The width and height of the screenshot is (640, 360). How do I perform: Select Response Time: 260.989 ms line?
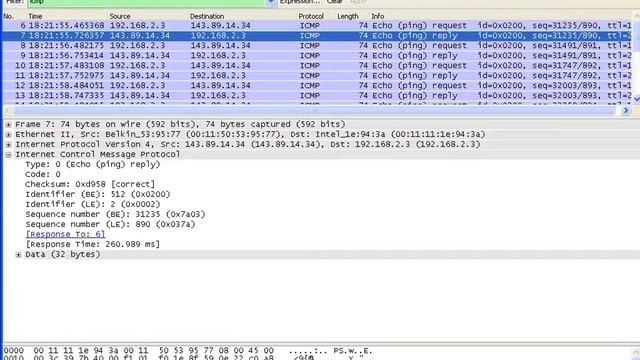tap(93, 244)
